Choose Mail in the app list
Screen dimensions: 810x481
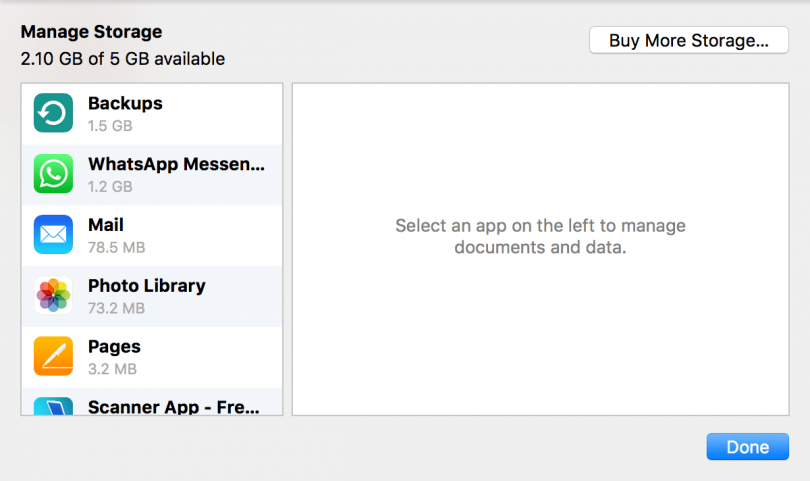106,225
